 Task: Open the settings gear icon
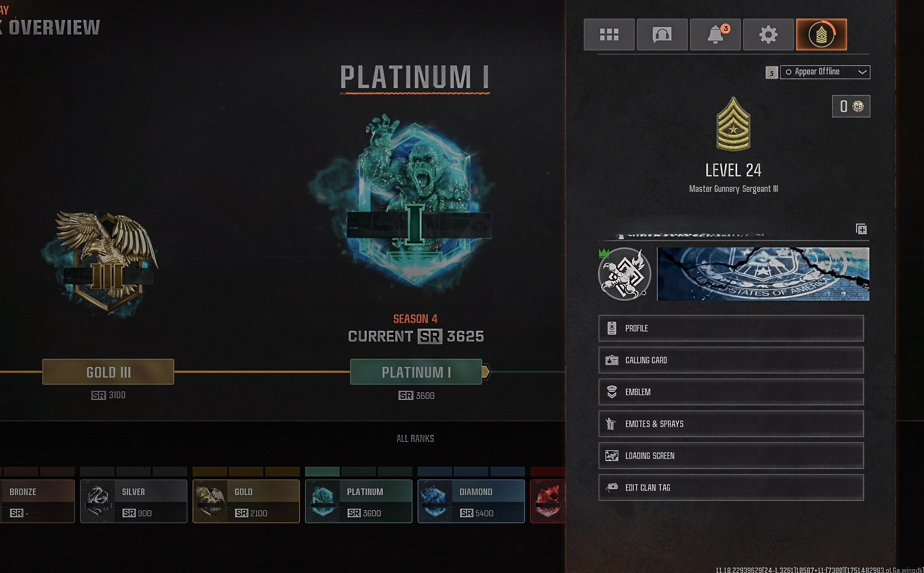[768, 35]
